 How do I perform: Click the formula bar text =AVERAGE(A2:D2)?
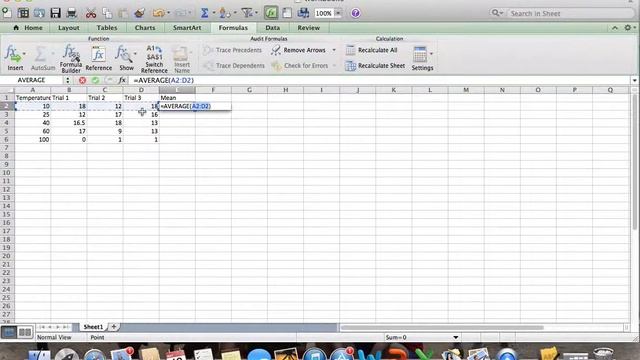(164, 80)
